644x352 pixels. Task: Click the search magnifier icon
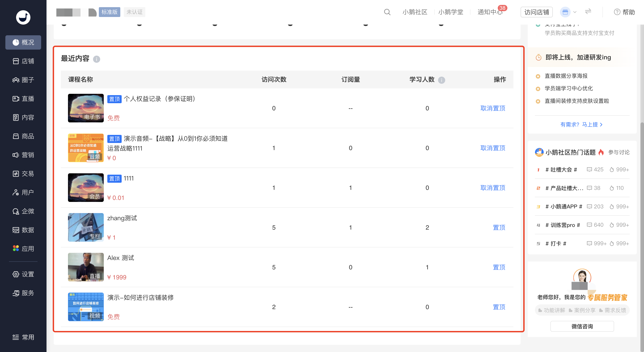tap(387, 12)
